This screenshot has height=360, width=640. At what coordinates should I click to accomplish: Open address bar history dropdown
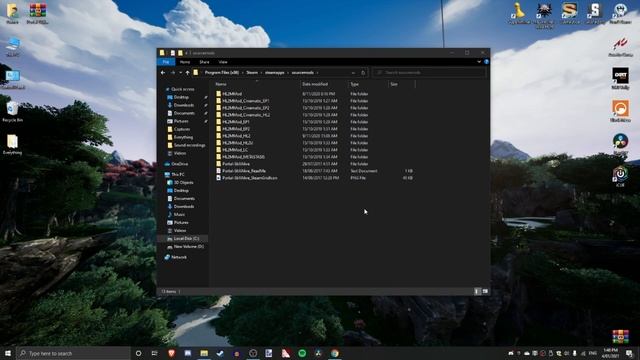tap(353, 73)
